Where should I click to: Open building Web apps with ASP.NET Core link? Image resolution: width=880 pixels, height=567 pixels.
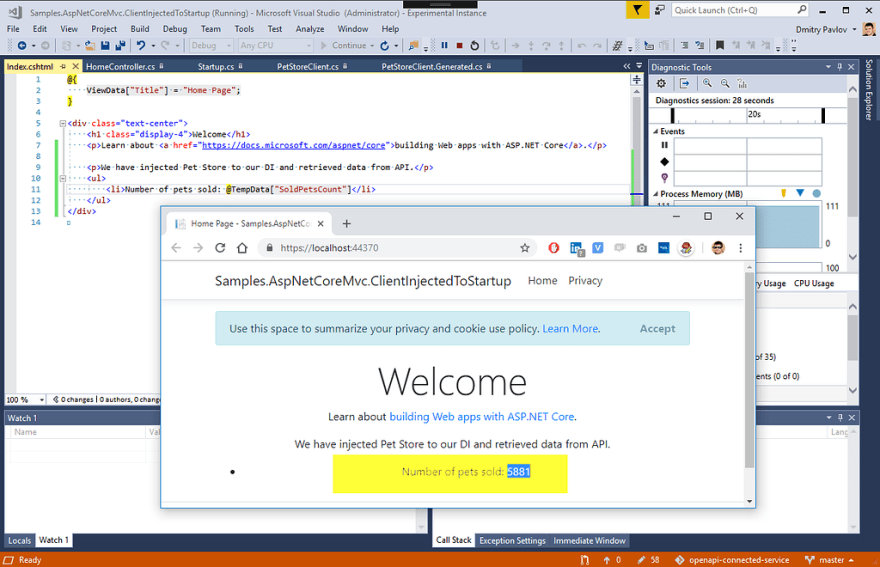482,417
